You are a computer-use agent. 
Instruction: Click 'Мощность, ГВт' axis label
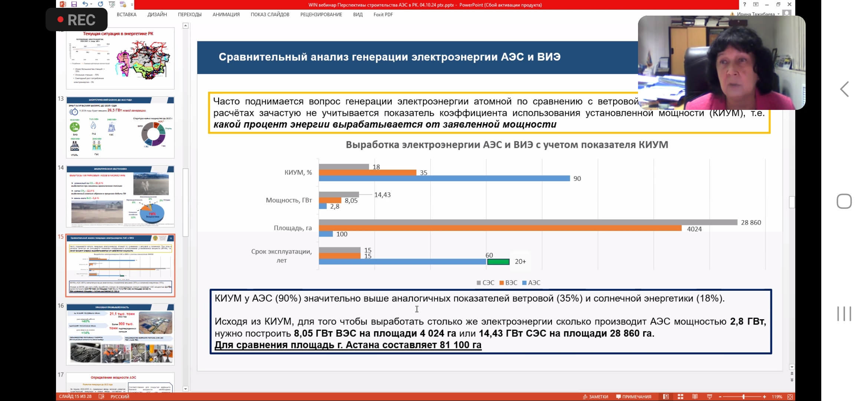(289, 200)
